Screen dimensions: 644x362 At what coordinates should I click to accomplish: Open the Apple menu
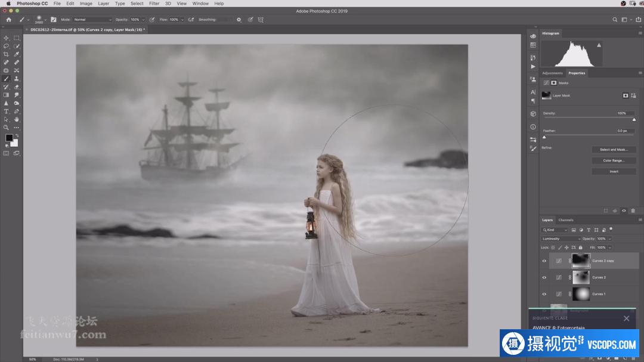point(8,4)
